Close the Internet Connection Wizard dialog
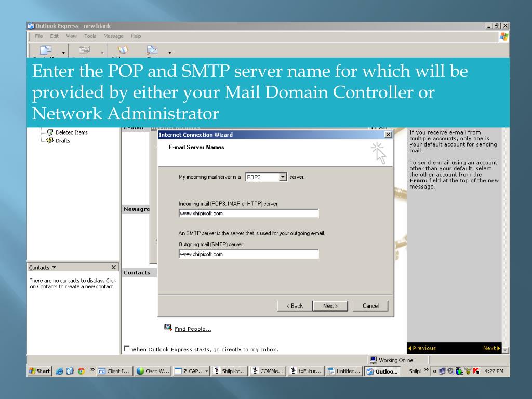 [x=388, y=135]
